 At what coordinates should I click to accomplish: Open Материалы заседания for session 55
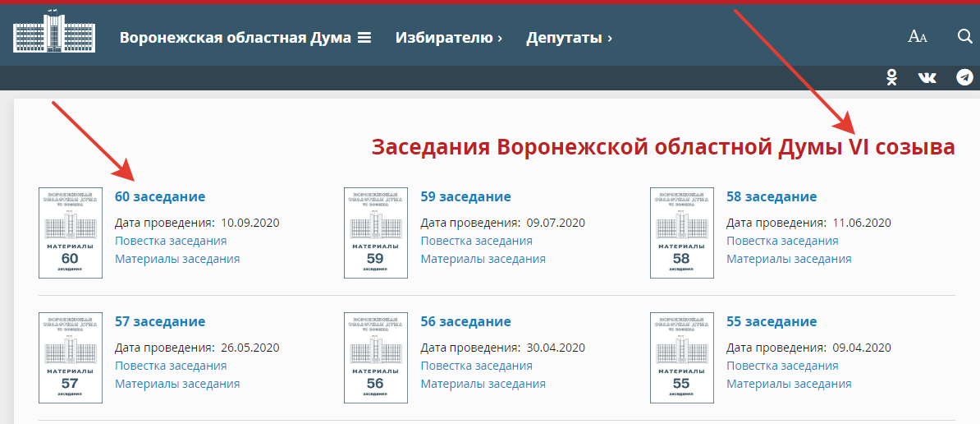[789, 384]
